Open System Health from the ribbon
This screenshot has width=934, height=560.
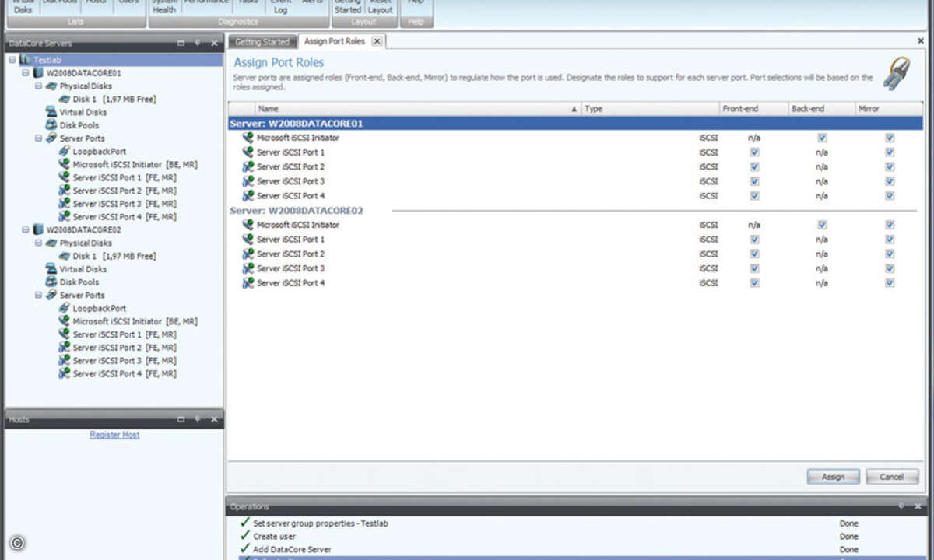coord(164,6)
